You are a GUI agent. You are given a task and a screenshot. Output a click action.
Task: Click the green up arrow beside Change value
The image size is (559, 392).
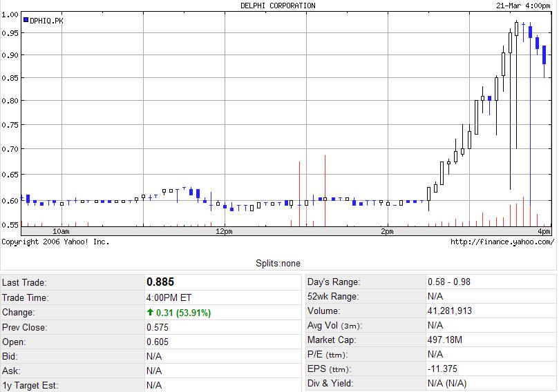150,313
